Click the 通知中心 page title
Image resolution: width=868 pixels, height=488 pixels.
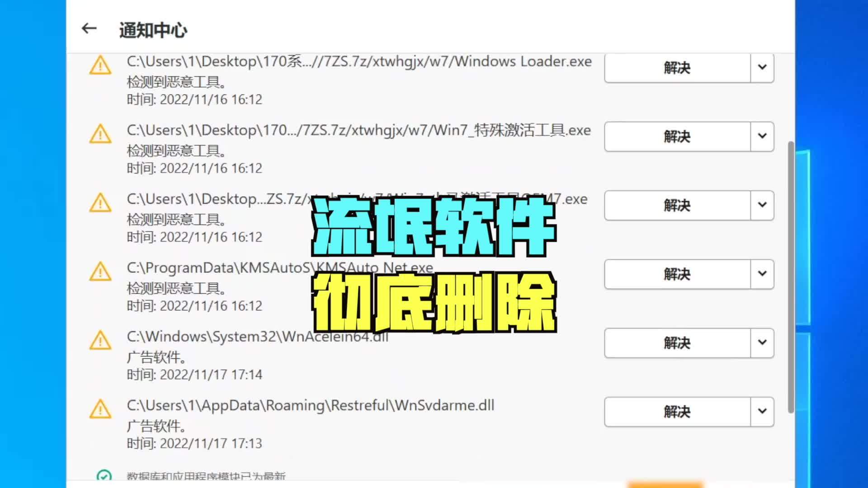153,30
